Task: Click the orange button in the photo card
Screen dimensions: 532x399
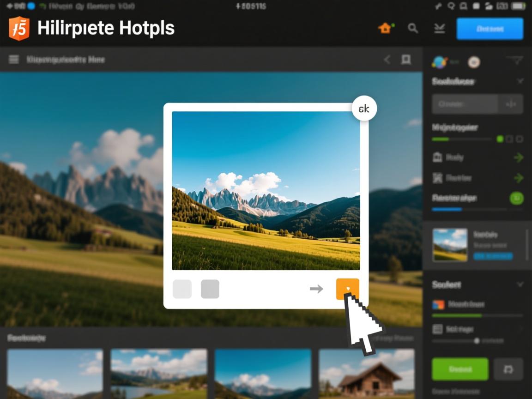Action: pyautogui.click(x=347, y=289)
